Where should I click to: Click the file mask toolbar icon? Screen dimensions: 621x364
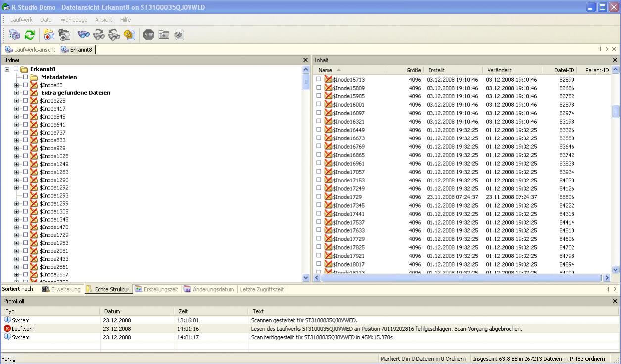pos(129,35)
